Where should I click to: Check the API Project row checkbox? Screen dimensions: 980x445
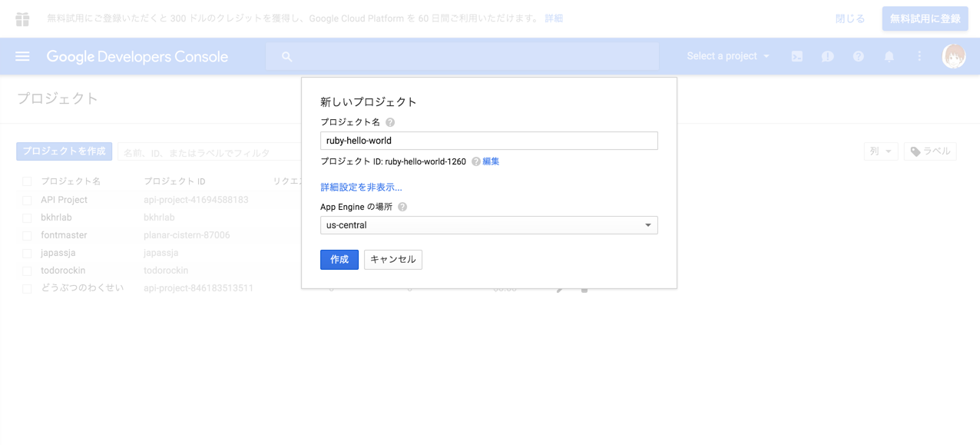click(27, 200)
